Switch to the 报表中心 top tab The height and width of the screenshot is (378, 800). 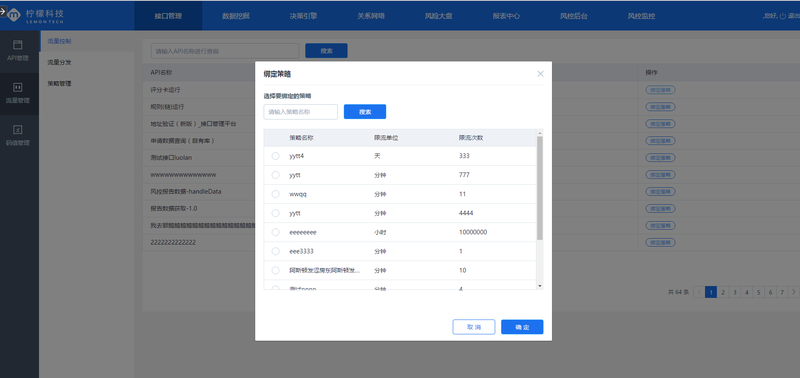pos(506,16)
